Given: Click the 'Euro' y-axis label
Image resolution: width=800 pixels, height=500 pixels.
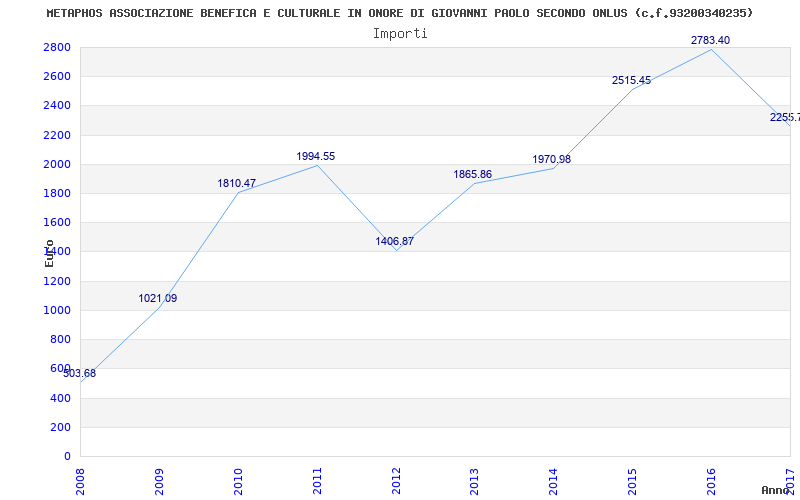Looking at the screenshot, I should 49,254.
